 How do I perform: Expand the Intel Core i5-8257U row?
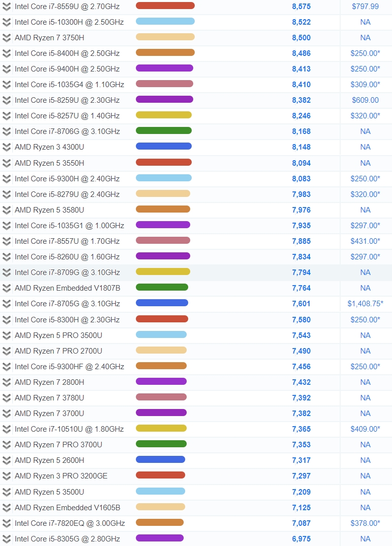pyautogui.click(x=7, y=116)
